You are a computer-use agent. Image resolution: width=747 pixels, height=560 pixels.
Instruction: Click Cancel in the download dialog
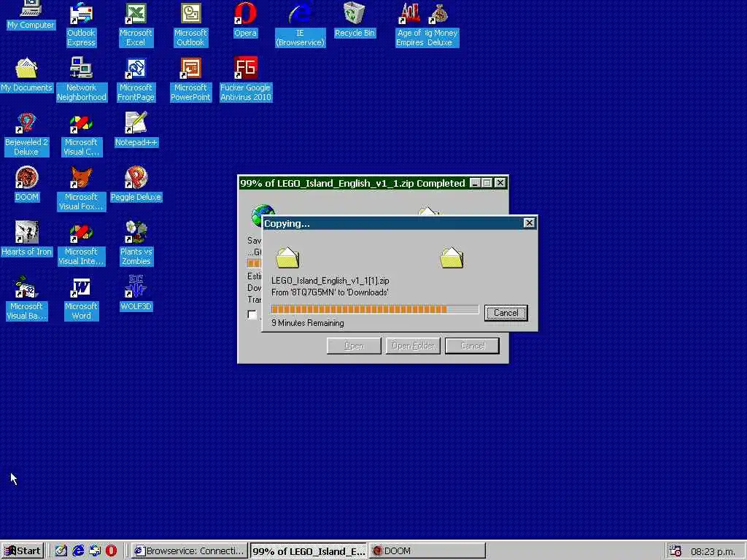[472, 346]
